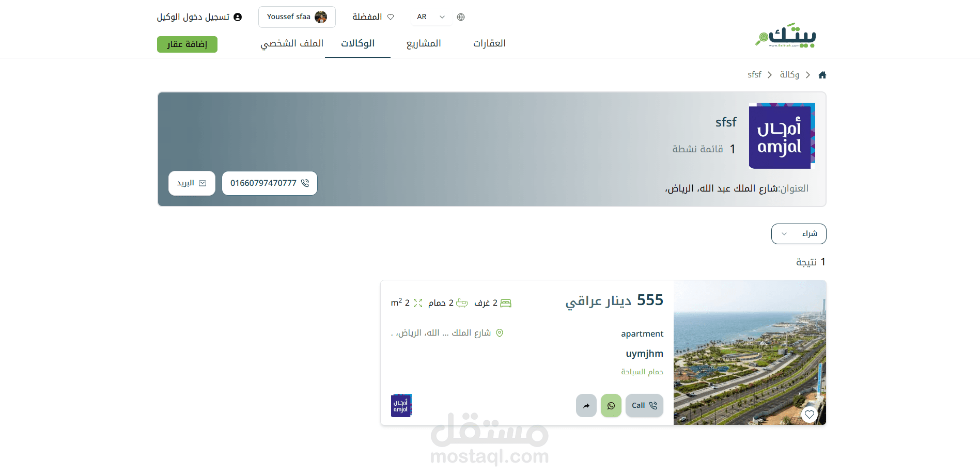Click the green إضافة عقار button
Image resolution: width=980 pixels, height=476 pixels.
(187, 44)
